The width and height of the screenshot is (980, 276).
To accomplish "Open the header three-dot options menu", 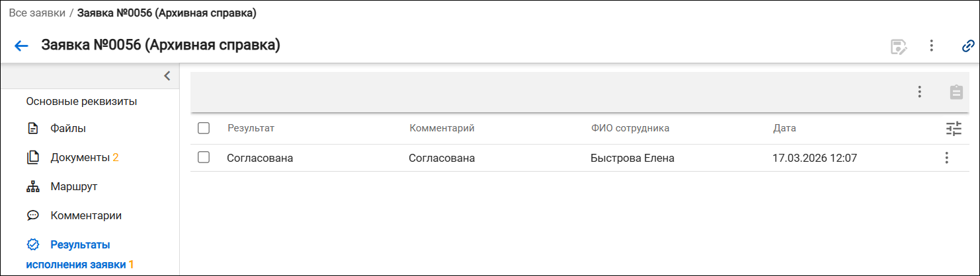I will (931, 46).
